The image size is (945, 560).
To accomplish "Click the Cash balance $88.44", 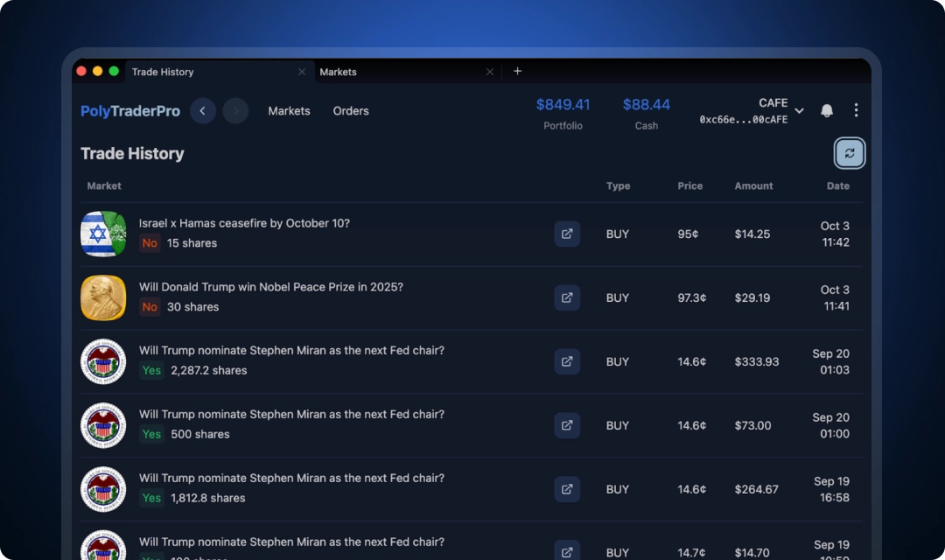I will click(x=646, y=104).
